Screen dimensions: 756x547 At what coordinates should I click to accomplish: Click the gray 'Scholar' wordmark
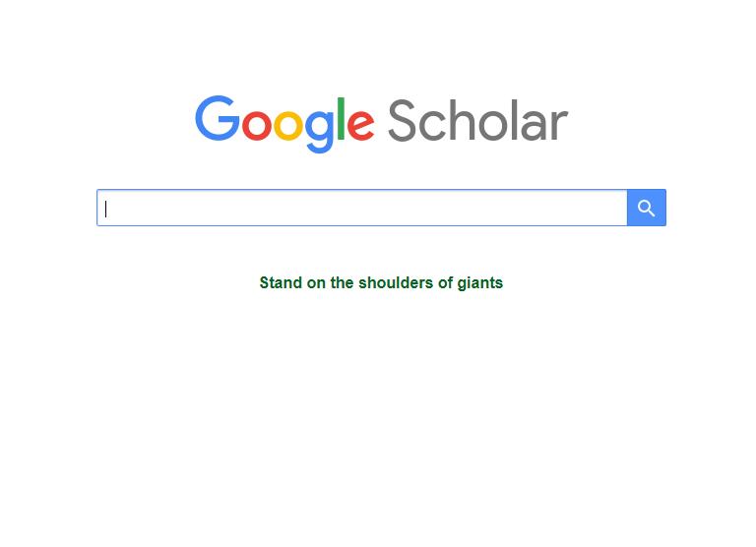click(x=478, y=120)
